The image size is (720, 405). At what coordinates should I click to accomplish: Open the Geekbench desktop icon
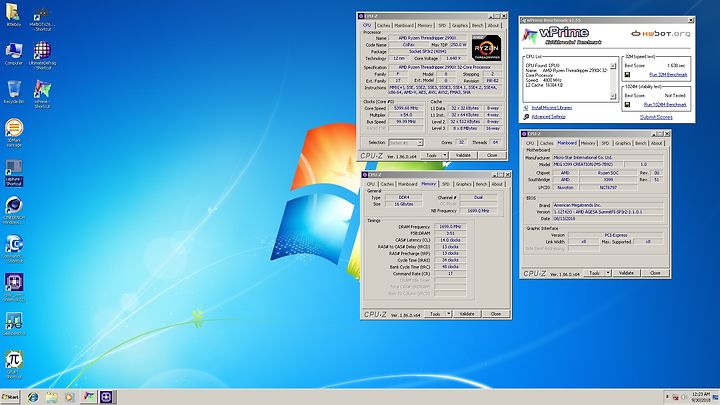[x=14, y=324]
